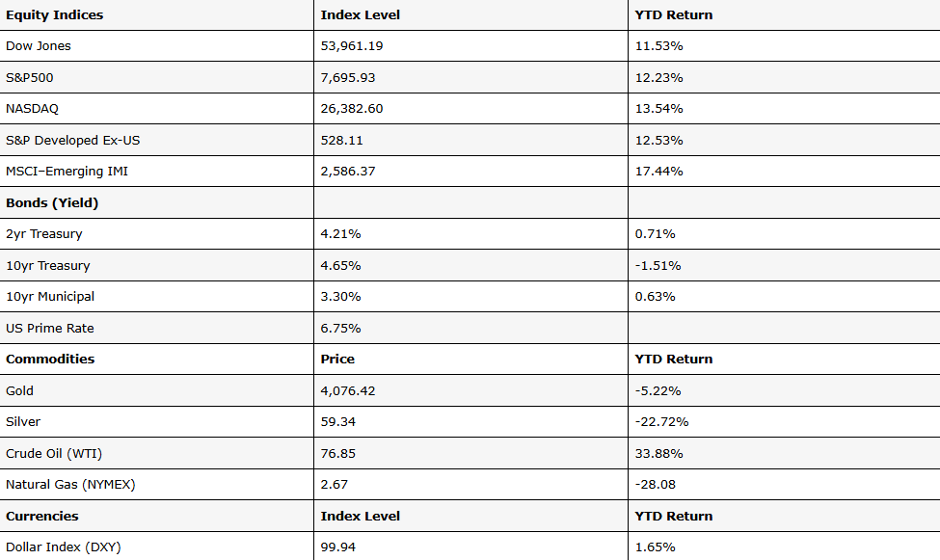Select the 10yr Municipal row label
Image resolution: width=940 pixels, height=560 pixels.
coord(50,297)
